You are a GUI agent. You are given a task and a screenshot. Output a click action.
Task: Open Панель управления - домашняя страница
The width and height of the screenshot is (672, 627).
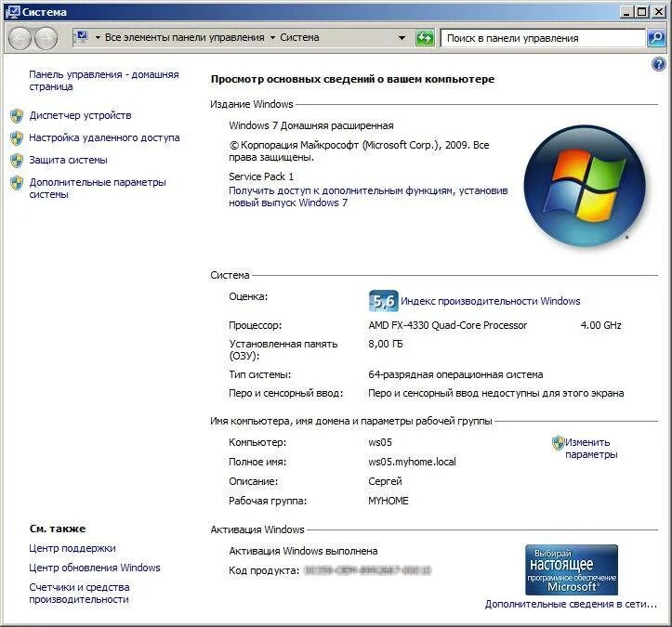(x=104, y=81)
